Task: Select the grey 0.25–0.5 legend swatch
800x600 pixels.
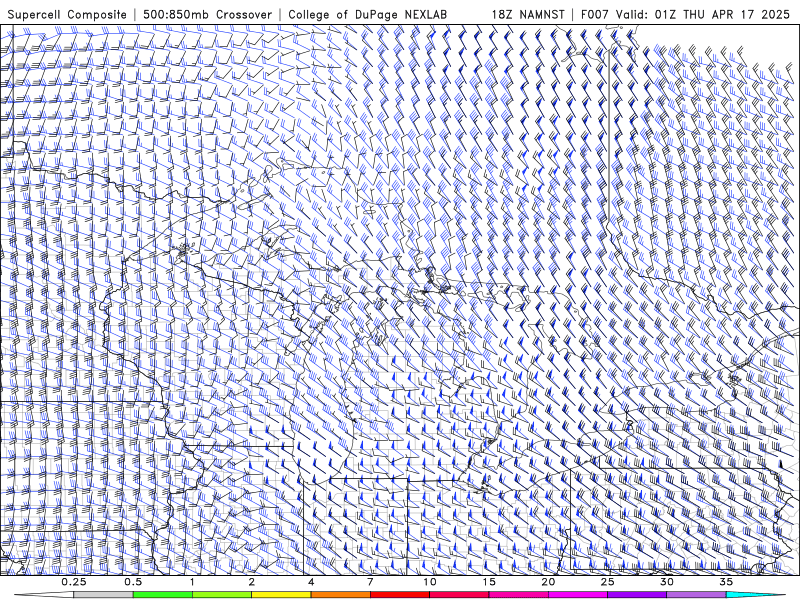Action: (103, 595)
